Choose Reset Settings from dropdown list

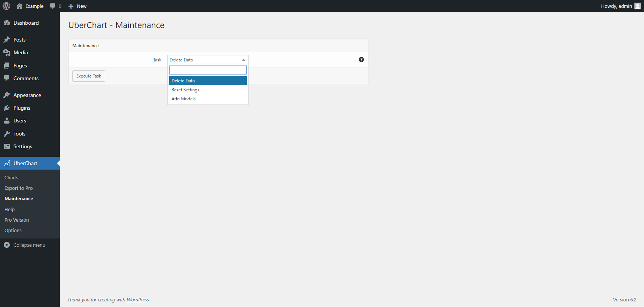[x=208, y=90]
